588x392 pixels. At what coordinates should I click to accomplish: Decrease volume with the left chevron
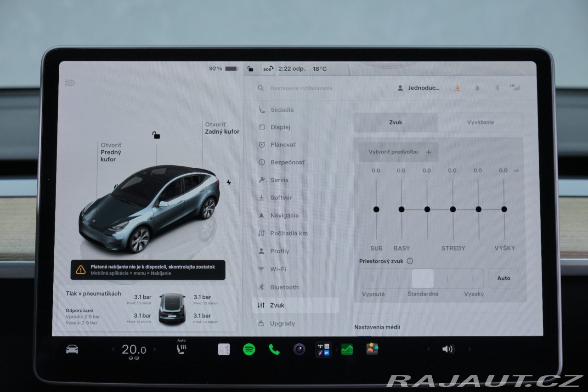[x=429, y=349]
